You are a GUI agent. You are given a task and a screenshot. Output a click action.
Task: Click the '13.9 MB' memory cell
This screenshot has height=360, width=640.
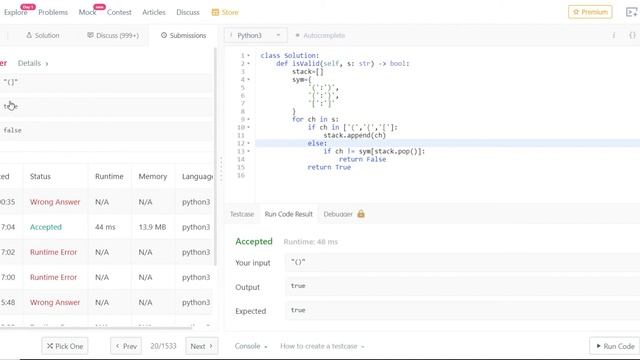152,227
